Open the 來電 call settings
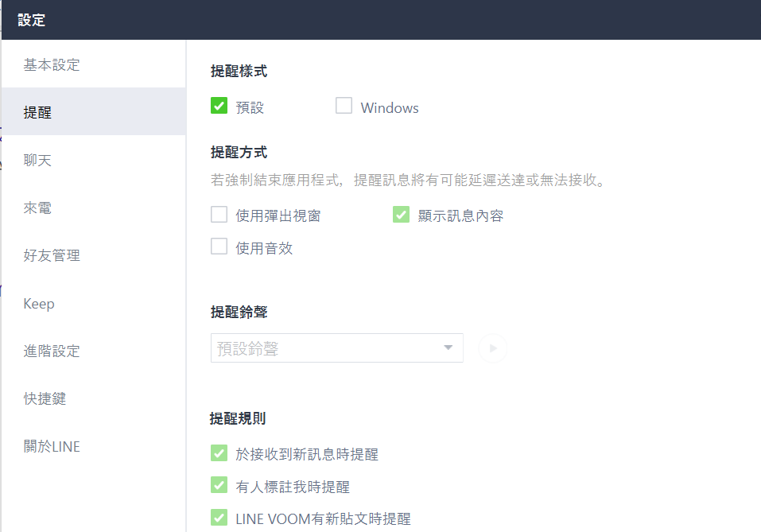This screenshot has width=761, height=532. click(x=94, y=208)
